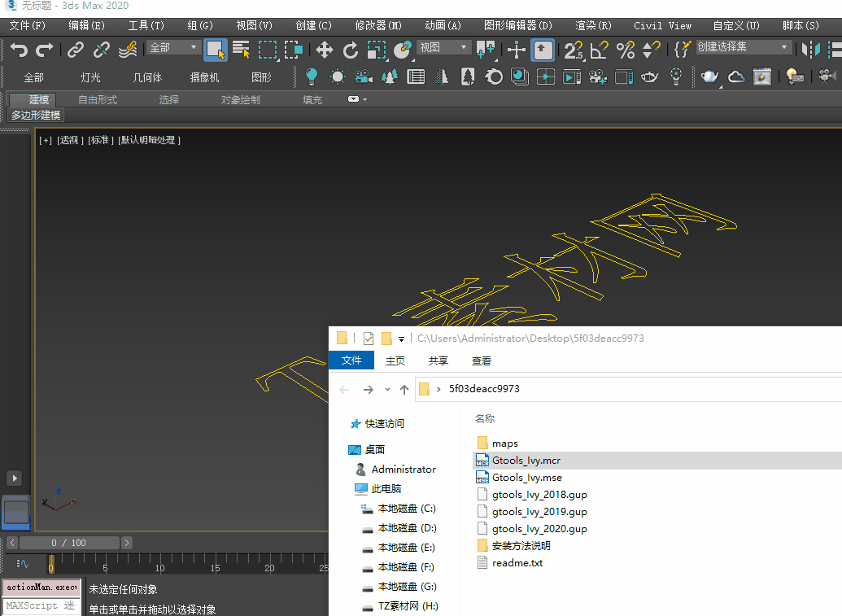The image size is (842, 616).
Task: Click the timeline frame slider 0 / 100
Action: point(70,543)
